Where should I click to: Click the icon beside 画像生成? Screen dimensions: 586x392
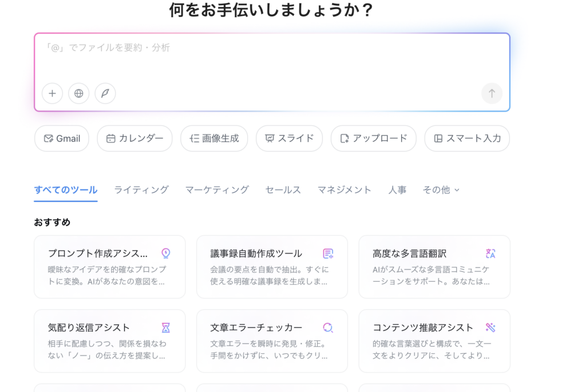pos(195,138)
